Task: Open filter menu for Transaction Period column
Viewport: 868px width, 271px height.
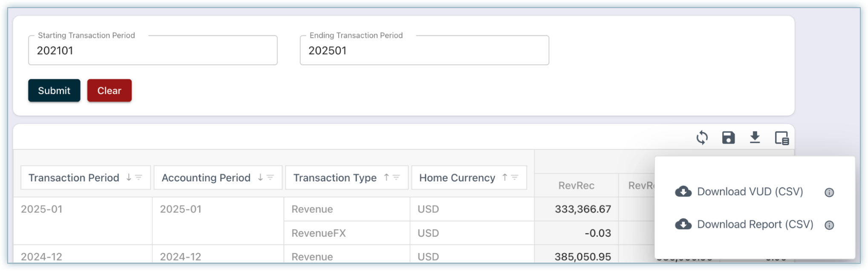Action: 139,178
